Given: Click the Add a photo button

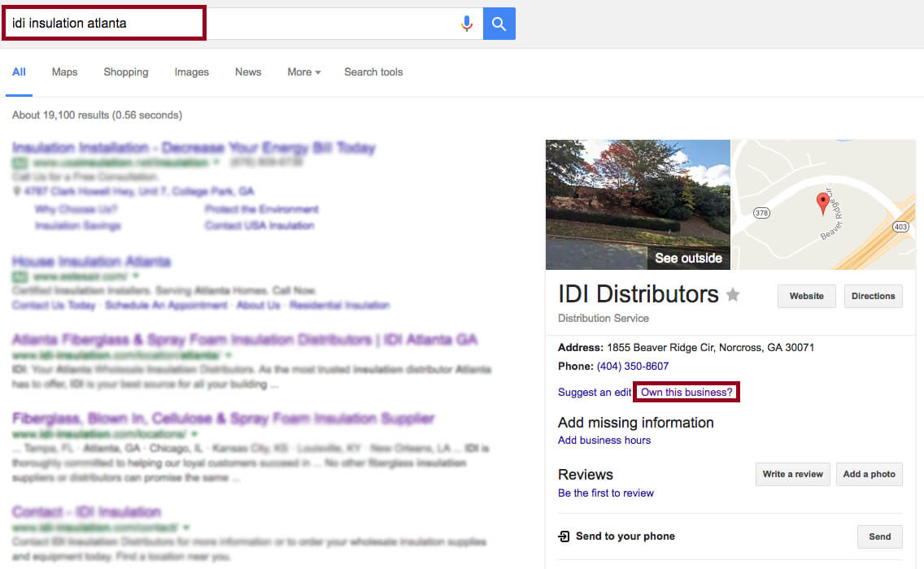Looking at the screenshot, I should tap(870, 474).
